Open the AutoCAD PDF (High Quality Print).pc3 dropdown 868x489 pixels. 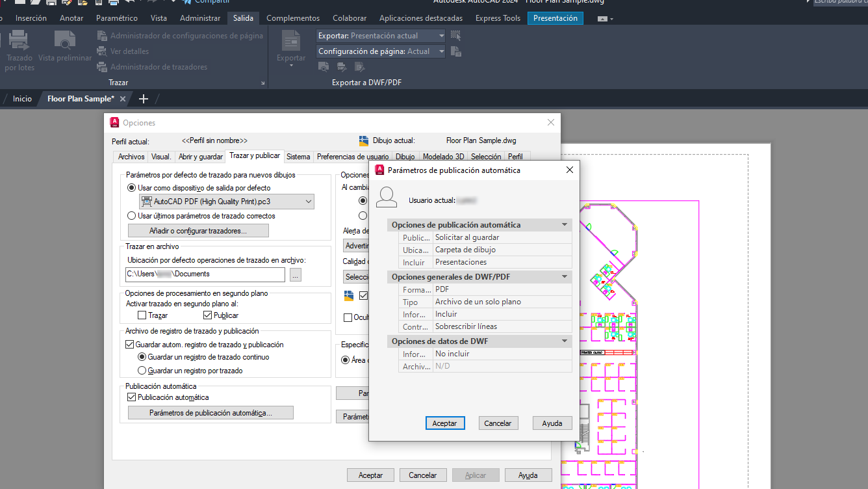(x=227, y=202)
